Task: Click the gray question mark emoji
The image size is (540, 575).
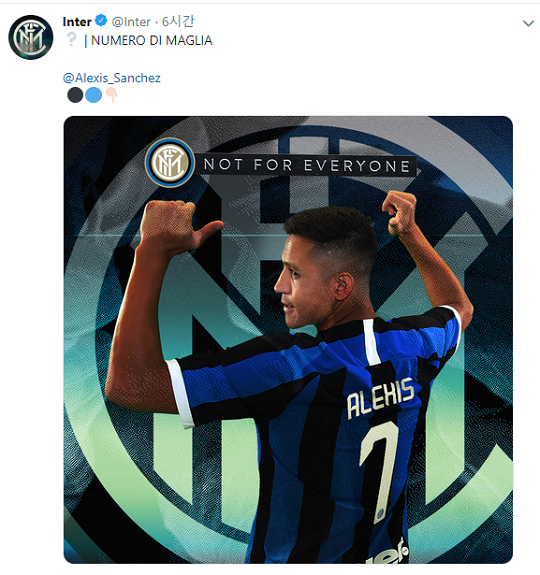Action: point(71,39)
